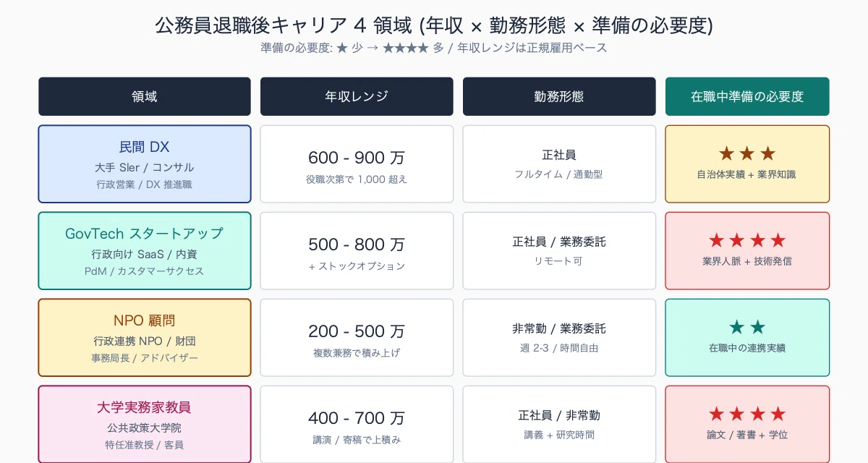Open the 大学実務家教員 card
This screenshot has width=868, height=463.
(x=145, y=425)
